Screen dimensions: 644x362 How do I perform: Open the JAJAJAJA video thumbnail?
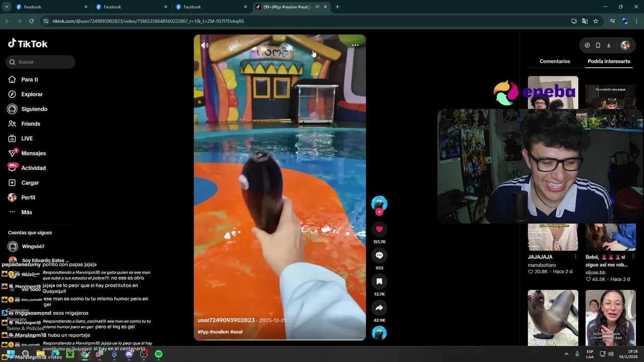click(553, 237)
